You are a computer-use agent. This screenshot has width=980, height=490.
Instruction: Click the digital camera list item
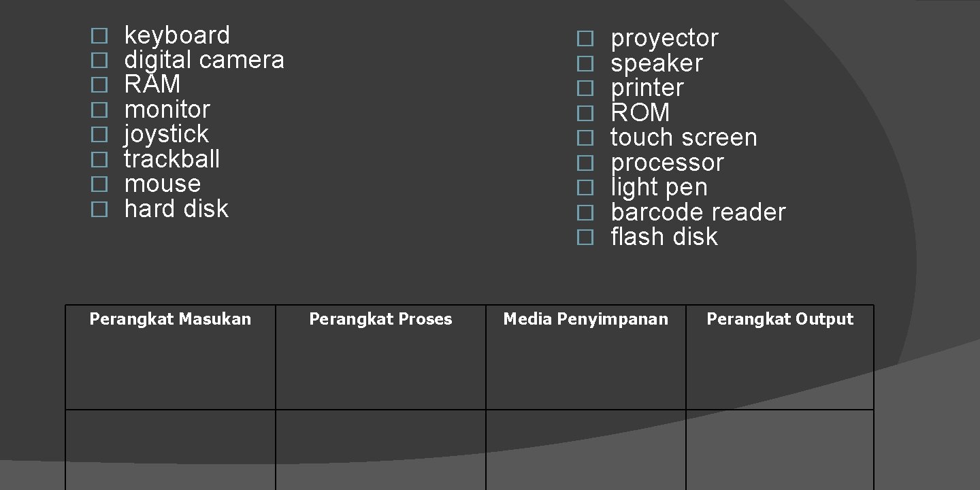point(204,61)
